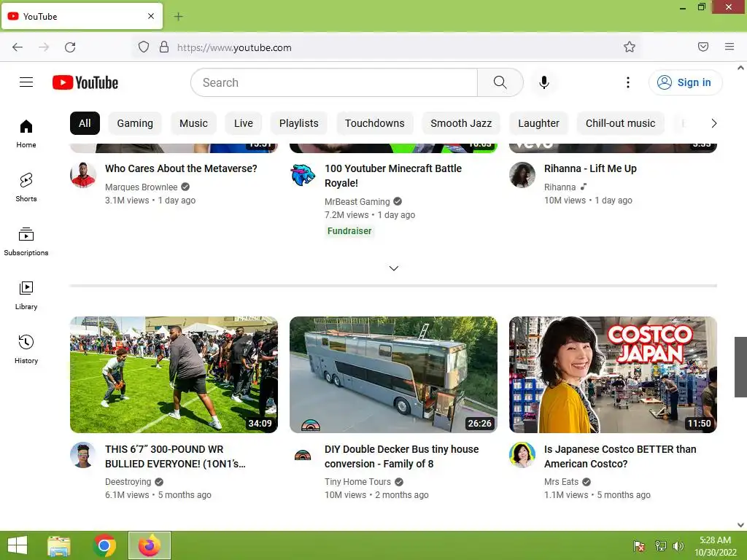
Task: Open Who Cares About the Metaverse video
Action: click(181, 168)
